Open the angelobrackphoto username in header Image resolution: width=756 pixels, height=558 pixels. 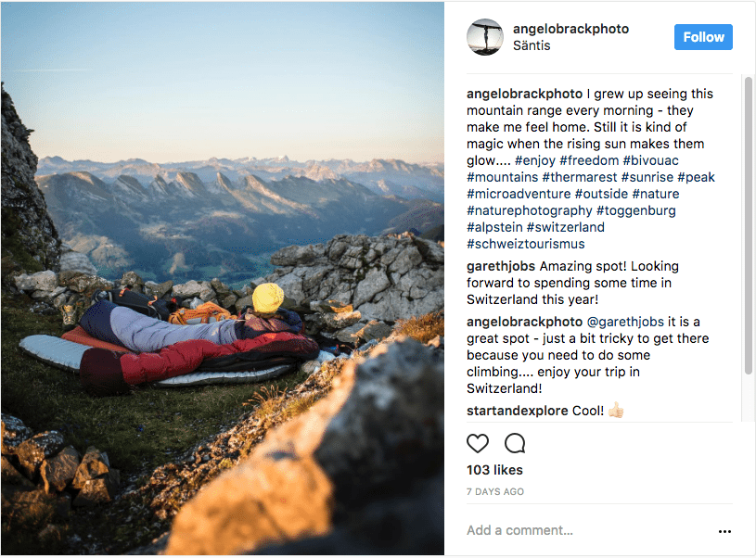(570, 29)
